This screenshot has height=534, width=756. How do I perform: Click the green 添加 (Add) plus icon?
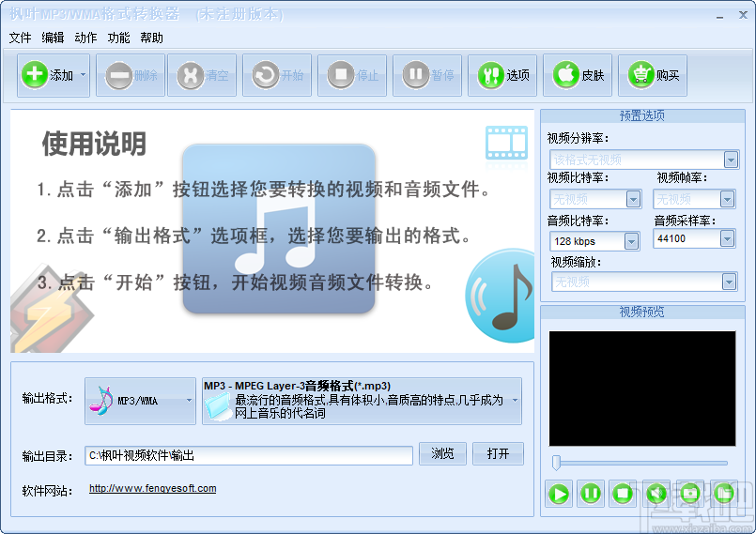coord(34,75)
